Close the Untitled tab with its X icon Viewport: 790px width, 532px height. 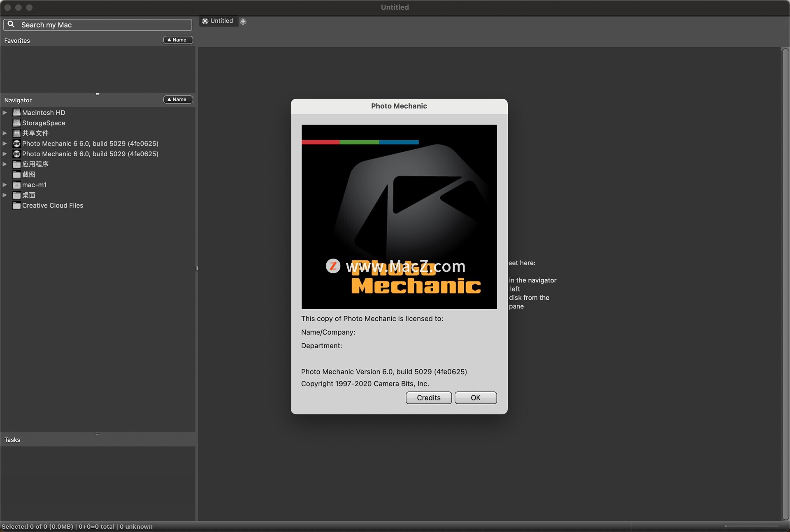[x=205, y=21]
